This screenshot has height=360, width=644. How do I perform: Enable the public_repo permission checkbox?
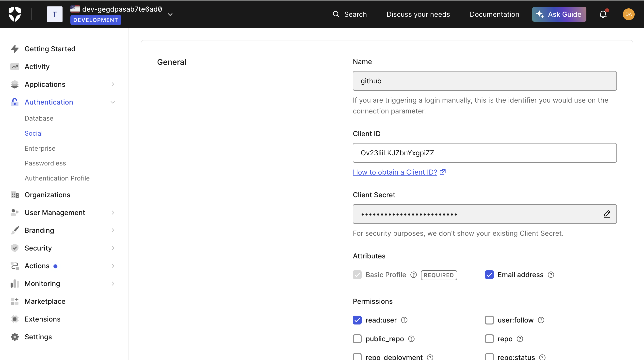click(357, 339)
